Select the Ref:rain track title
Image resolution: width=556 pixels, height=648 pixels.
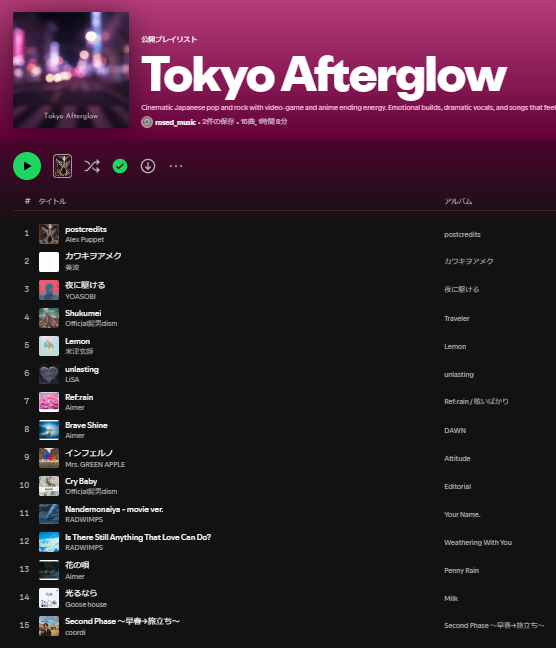pos(79,397)
